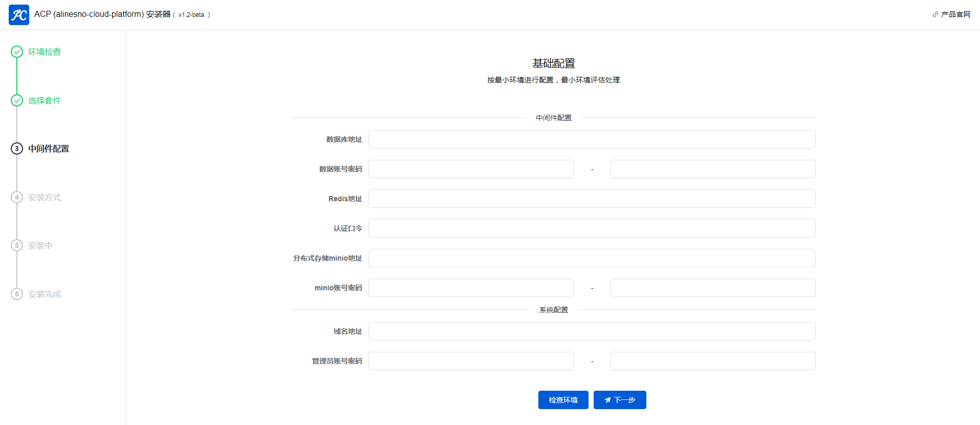Click the green checkmark for 环境检查 step
Image resolution: width=980 pixels, height=425 pixels.
coord(17,52)
